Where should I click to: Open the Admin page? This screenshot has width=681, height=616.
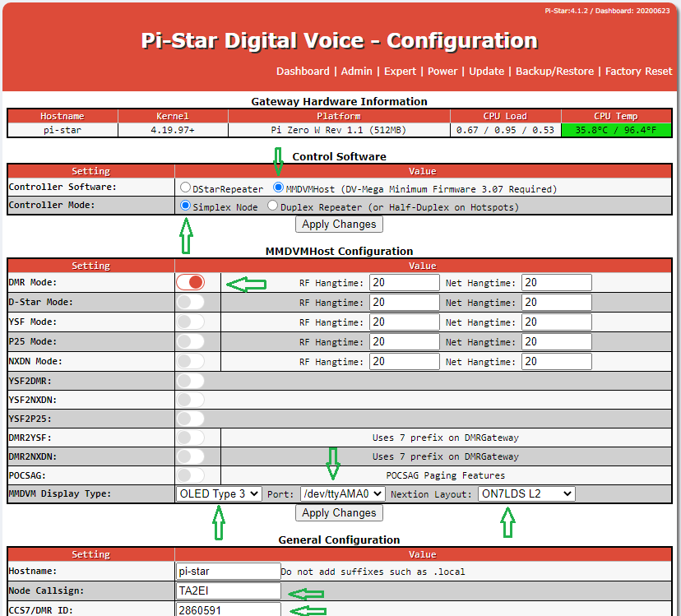tap(357, 72)
